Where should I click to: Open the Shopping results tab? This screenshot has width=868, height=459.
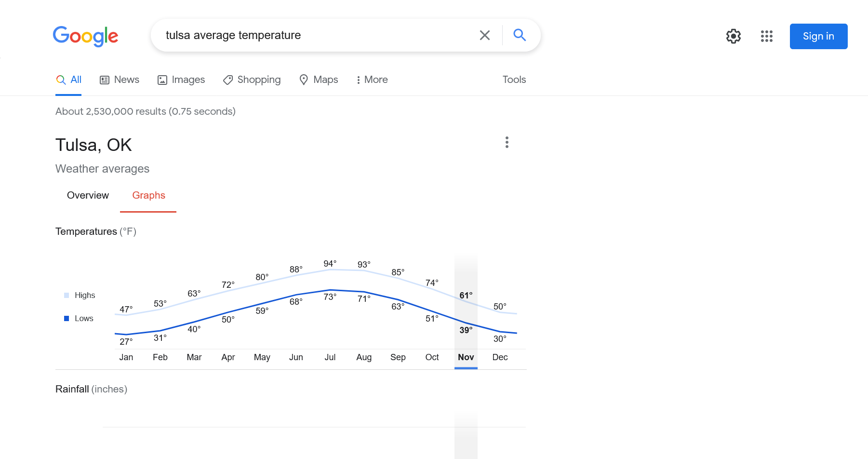click(x=252, y=80)
